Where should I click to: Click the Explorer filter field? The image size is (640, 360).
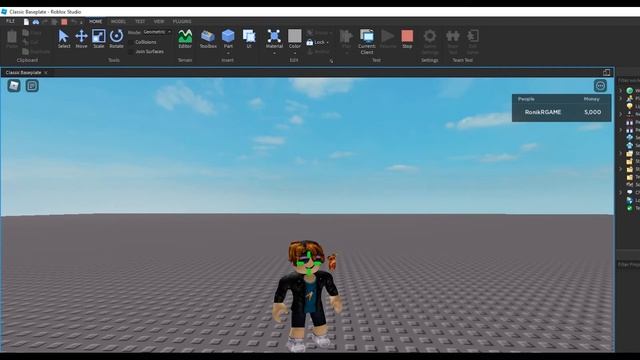pos(628,81)
